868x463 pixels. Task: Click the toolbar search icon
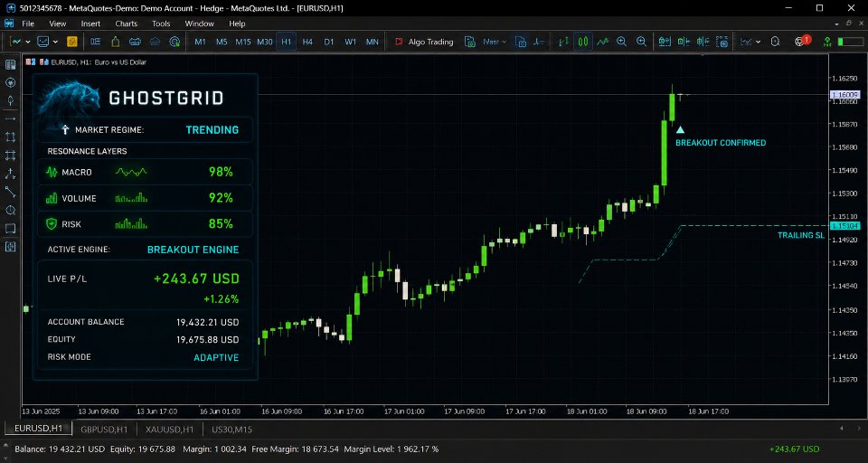(776, 42)
